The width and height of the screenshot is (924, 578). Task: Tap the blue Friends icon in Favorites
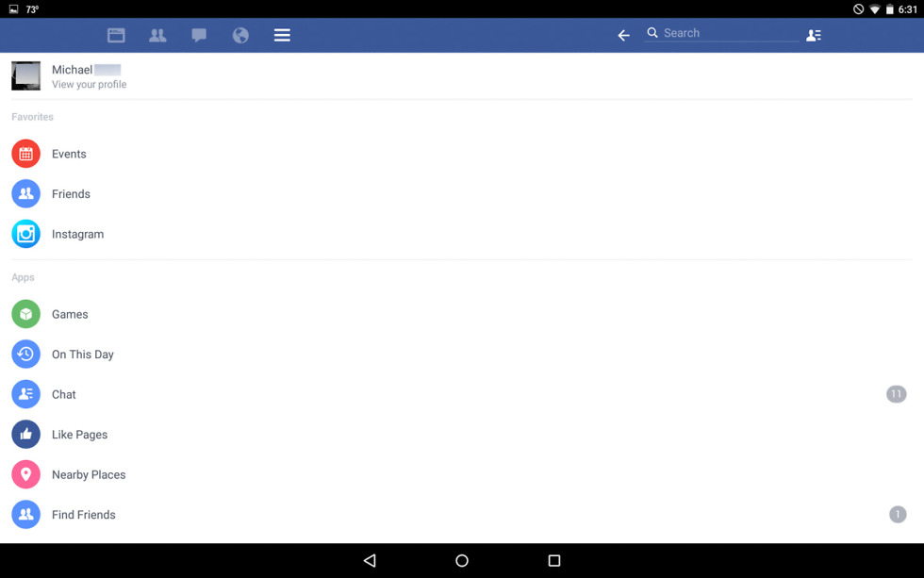point(26,194)
